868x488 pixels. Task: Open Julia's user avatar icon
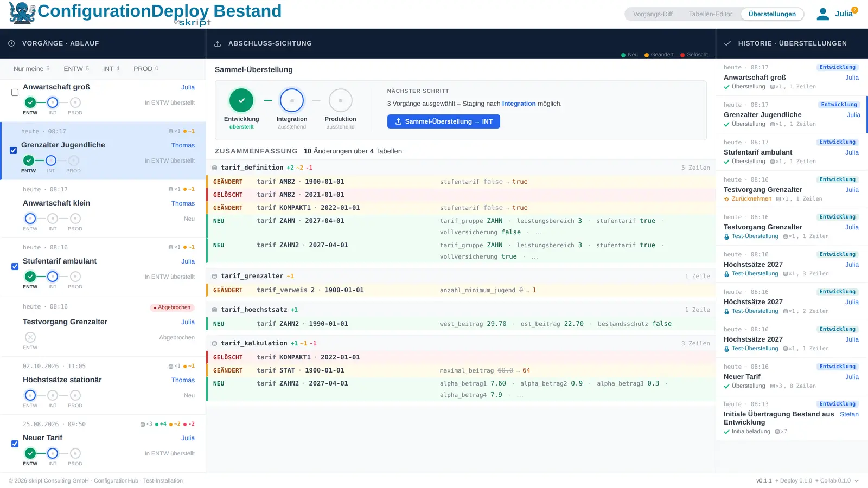tap(822, 14)
